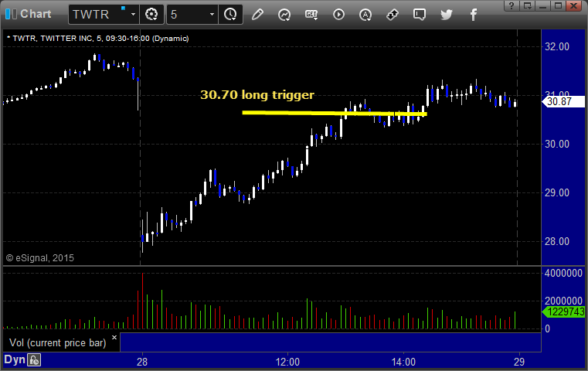This screenshot has width=588, height=371.
Task: Click the bar replay play icon
Action: [338, 15]
